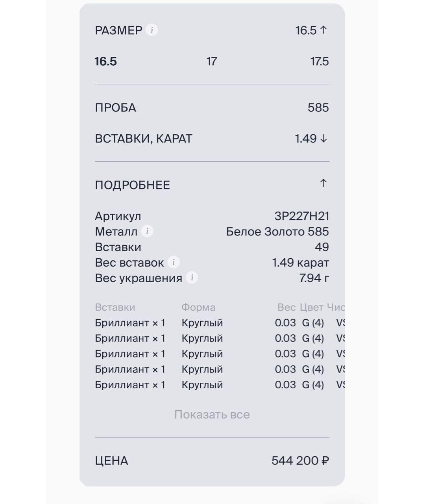Click the ПОДРОБНЕЕ section heading
This screenshot has height=504, width=425.
tap(132, 185)
